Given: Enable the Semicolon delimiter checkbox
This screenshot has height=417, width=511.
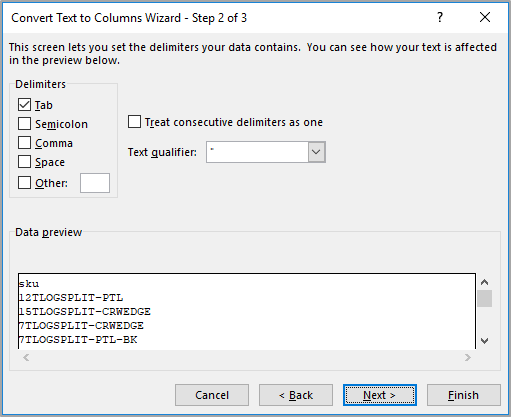Looking at the screenshot, I should [24, 124].
